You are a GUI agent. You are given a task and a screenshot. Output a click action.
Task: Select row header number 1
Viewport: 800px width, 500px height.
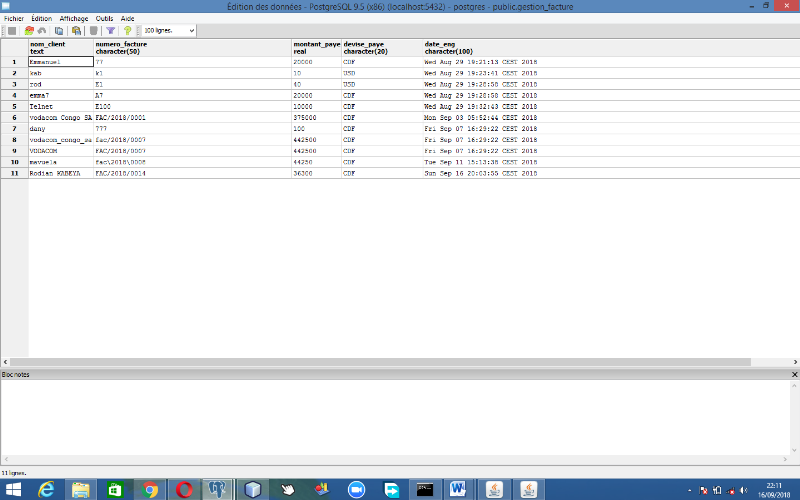click(14, 62)
